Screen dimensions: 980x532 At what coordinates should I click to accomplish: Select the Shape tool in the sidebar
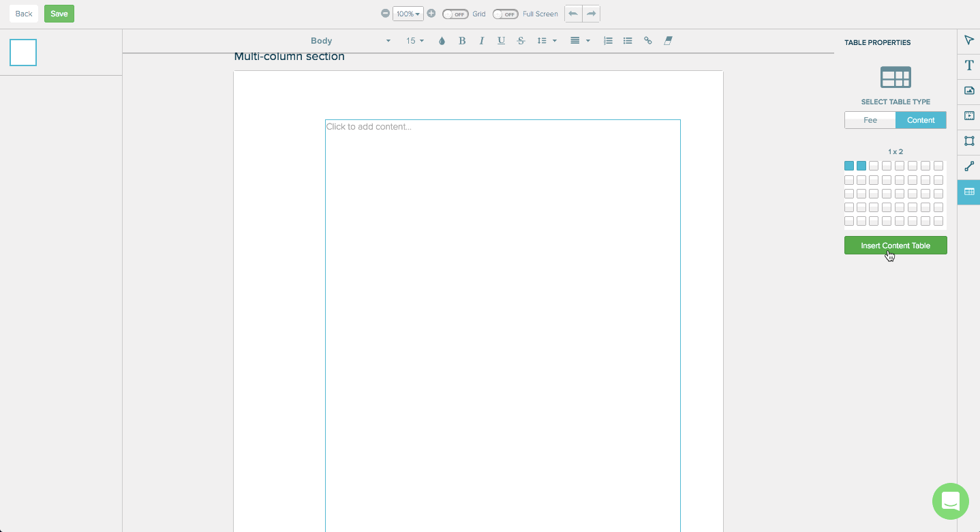coord(968,141)
